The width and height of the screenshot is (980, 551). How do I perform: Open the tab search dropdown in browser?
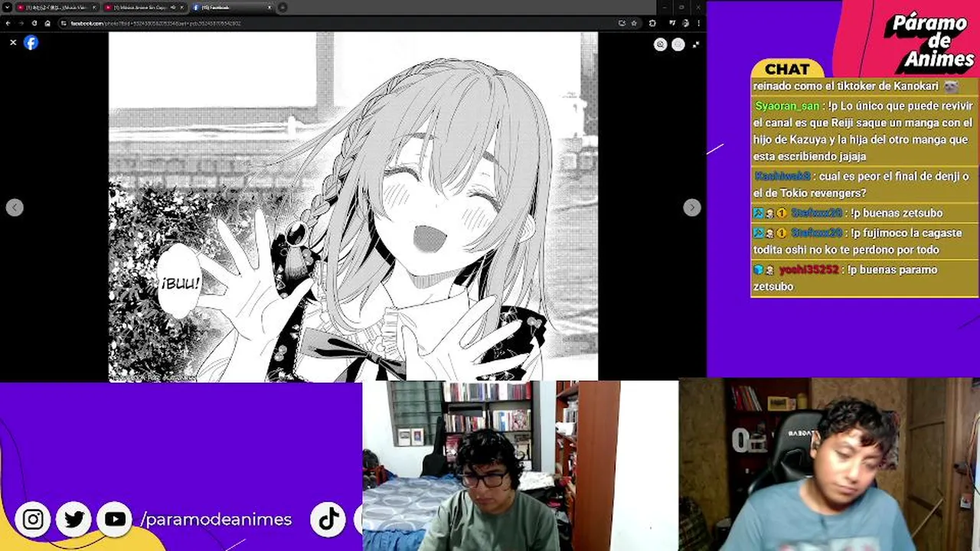pos(7,7)
